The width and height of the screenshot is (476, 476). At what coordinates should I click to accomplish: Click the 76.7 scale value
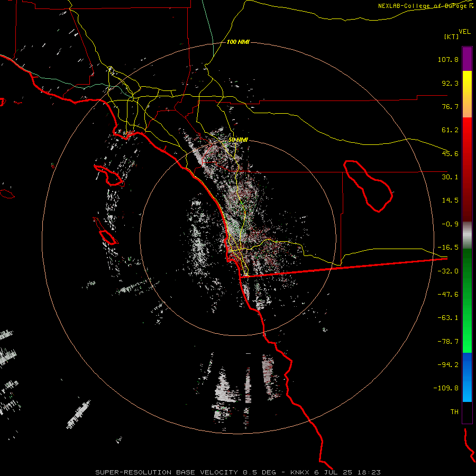[450, 106]
